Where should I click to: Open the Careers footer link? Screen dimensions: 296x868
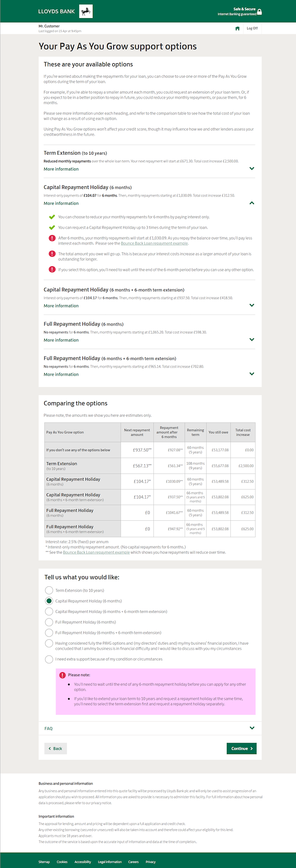click(x=134, y=862)
